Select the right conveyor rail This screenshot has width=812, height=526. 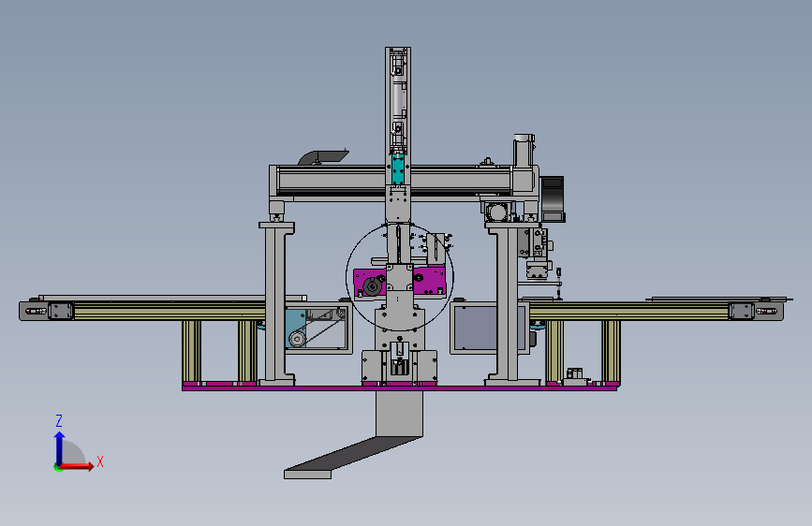628,313
